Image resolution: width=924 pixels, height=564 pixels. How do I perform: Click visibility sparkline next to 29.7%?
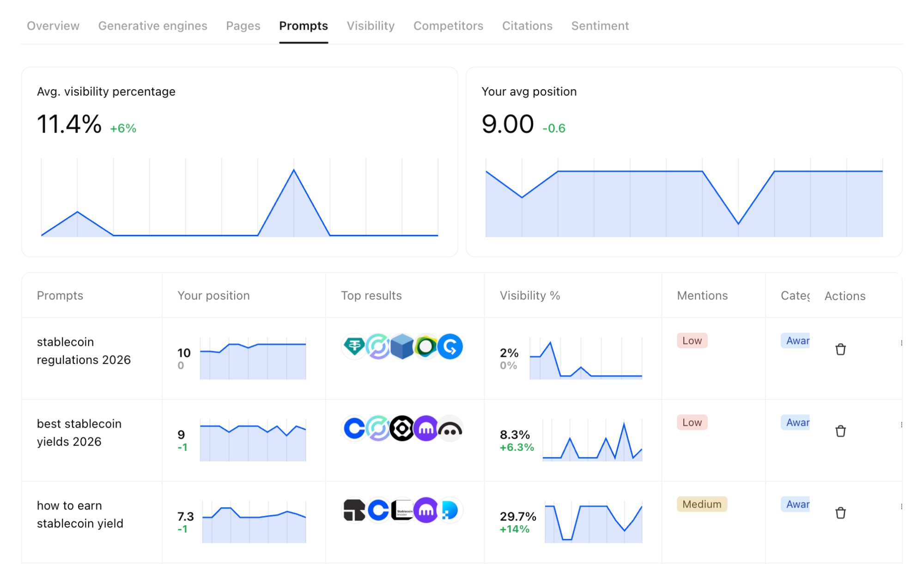tap(594, 522)
